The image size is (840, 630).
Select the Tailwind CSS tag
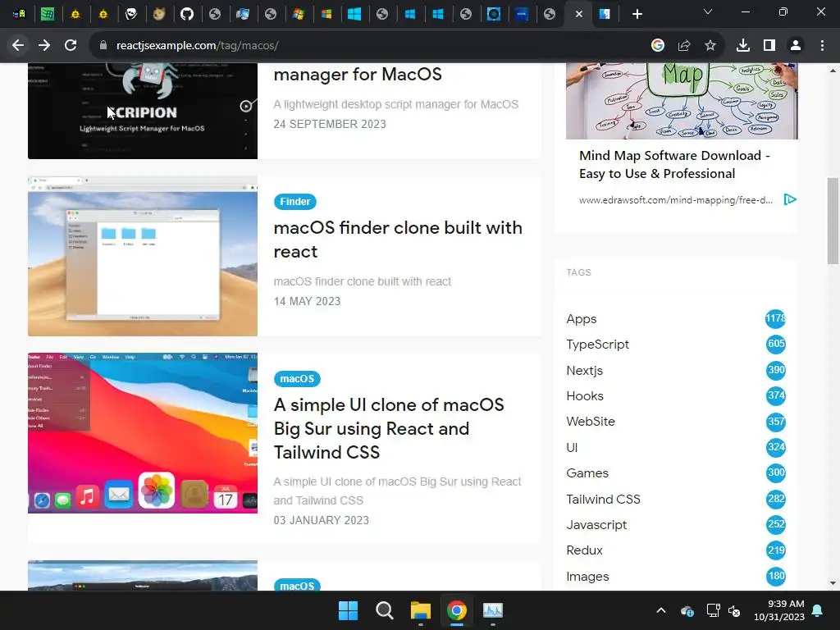click(x=603, y=500)
